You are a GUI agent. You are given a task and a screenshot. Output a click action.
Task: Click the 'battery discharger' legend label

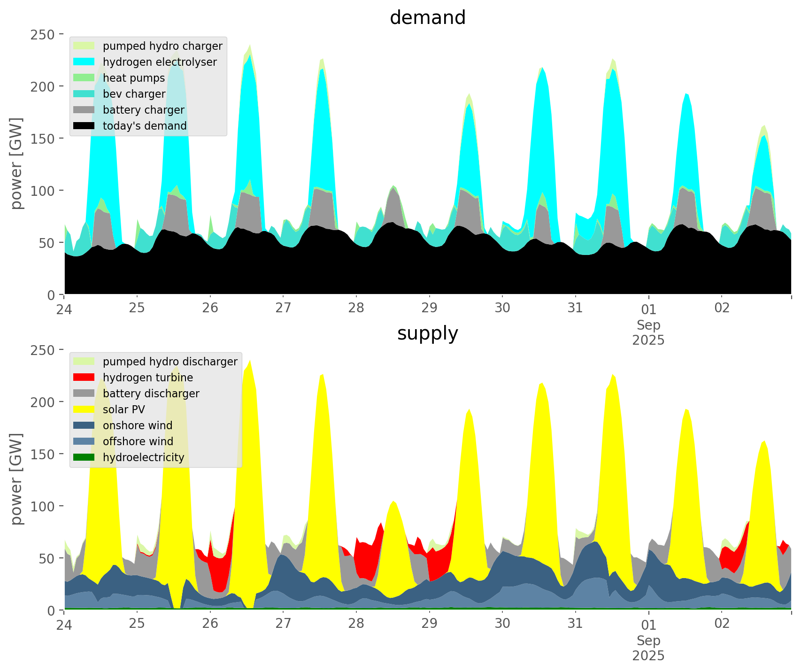coord(151,394)
